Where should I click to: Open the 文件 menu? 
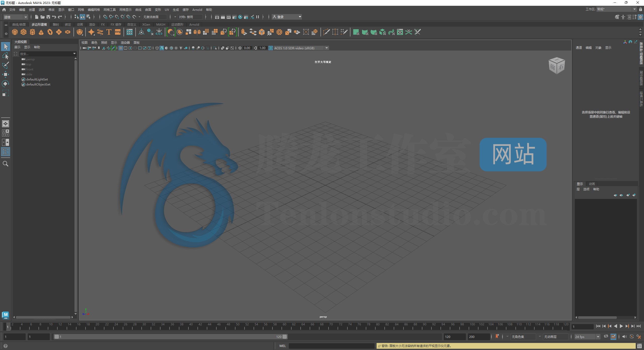[12, 10]
